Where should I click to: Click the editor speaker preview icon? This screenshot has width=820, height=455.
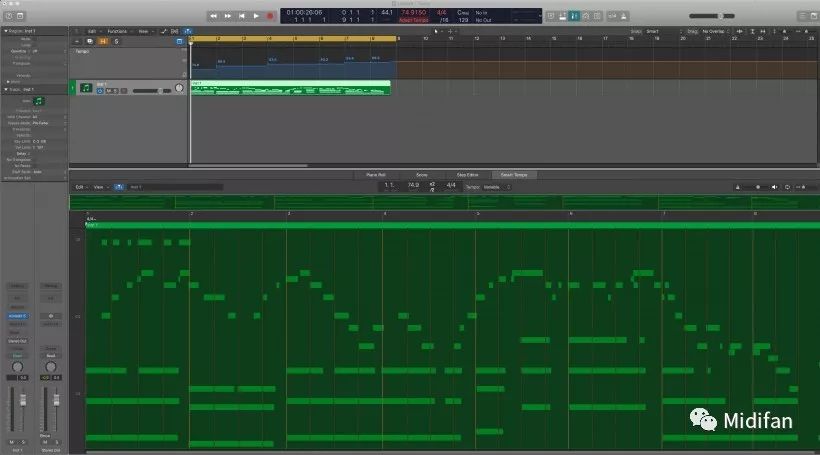(x=775, y=187)
